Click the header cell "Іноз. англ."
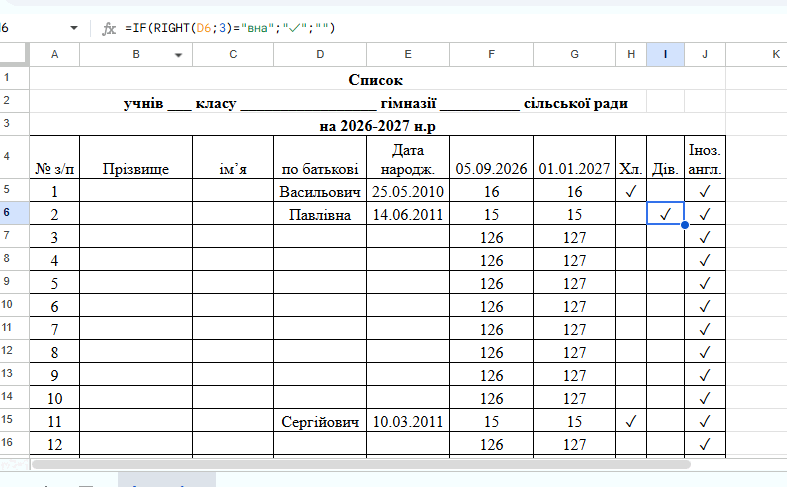The image size is (787, 487). coord(705,157)
